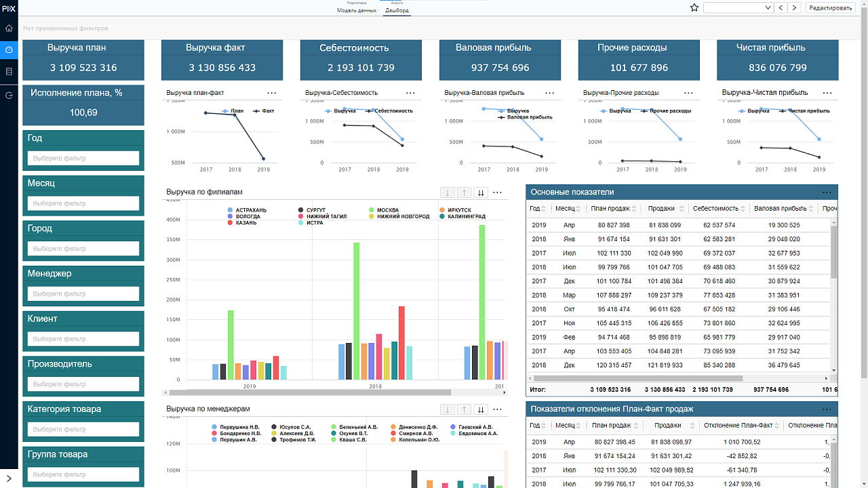Open the top toolbar page selector dropdown
Viewport: 868px width, 488px height.
tap(738, 7)
